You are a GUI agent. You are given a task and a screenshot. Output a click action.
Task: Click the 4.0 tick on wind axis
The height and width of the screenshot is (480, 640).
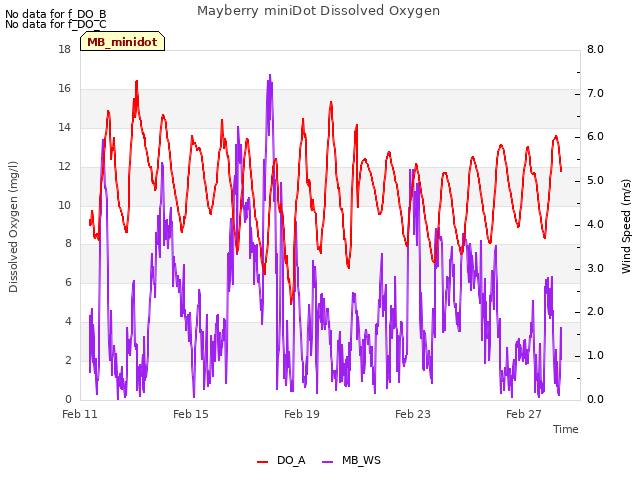(x=595, y=224)
